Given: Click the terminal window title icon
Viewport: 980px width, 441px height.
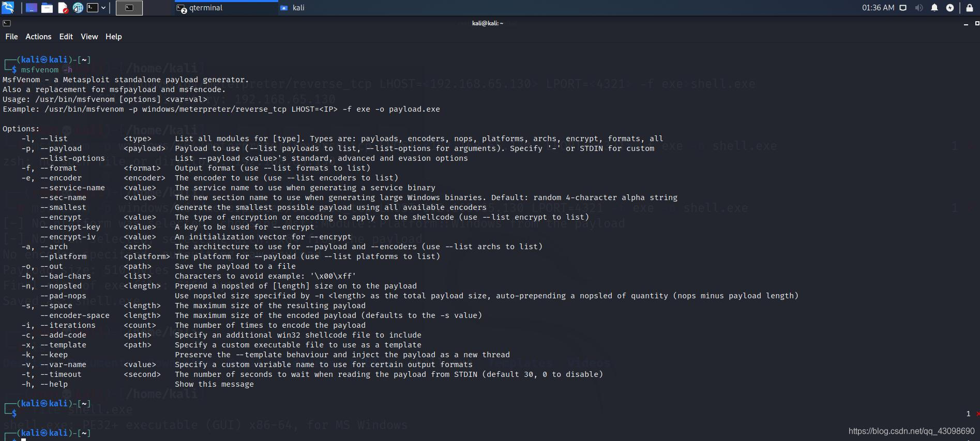Looking at the screenshot, I should [x=7, y=23].
